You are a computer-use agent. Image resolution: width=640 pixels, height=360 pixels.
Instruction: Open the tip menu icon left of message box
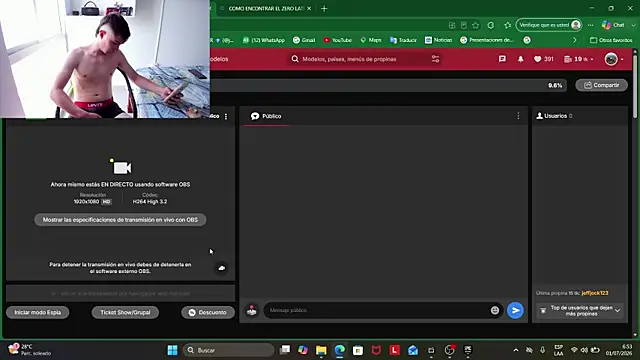point(252,311)
